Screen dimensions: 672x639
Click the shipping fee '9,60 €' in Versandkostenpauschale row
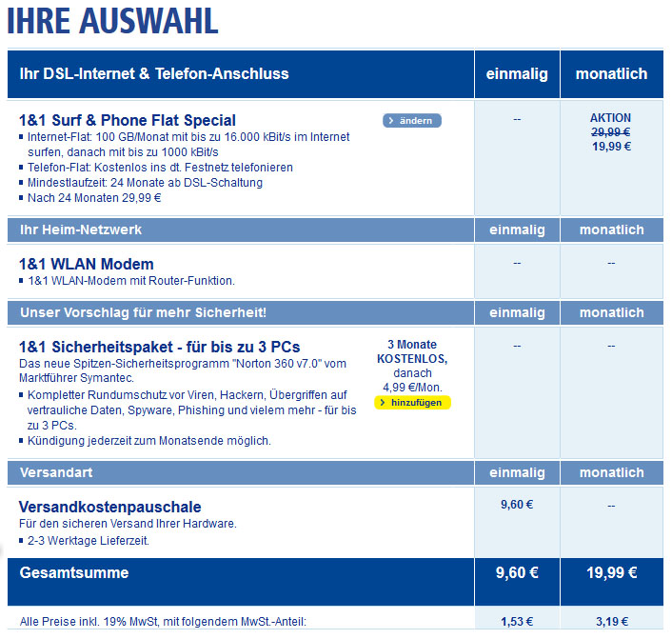(517, 505)
